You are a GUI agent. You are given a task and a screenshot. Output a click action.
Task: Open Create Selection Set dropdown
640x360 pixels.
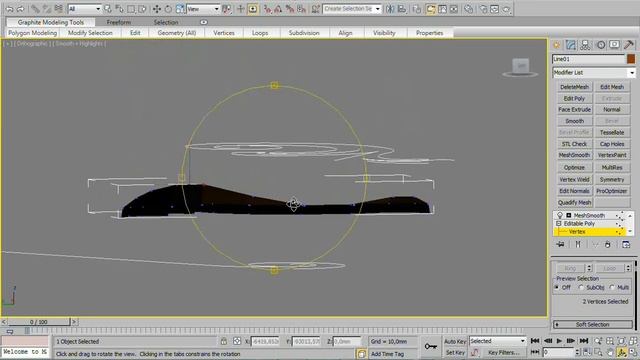[x=352, y=9]
